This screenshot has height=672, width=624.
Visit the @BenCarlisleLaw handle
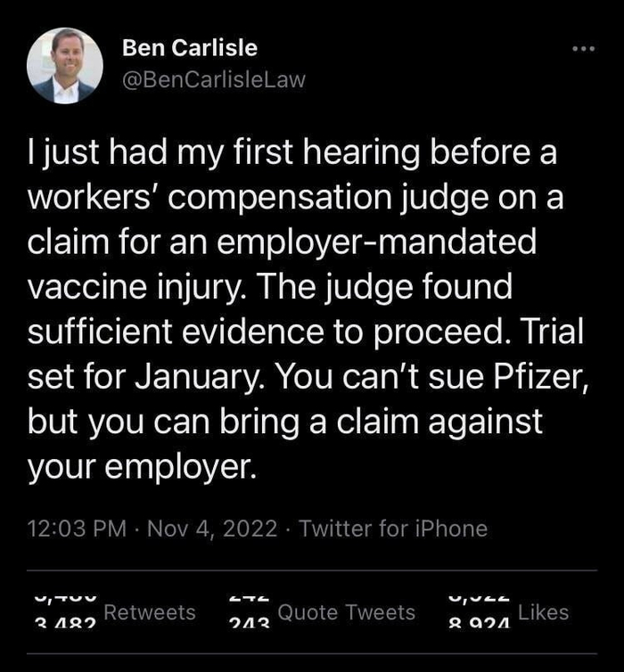tap(214, 80)
